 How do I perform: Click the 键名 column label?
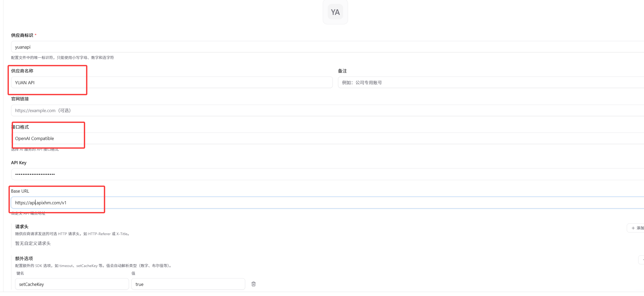[20, 273]
